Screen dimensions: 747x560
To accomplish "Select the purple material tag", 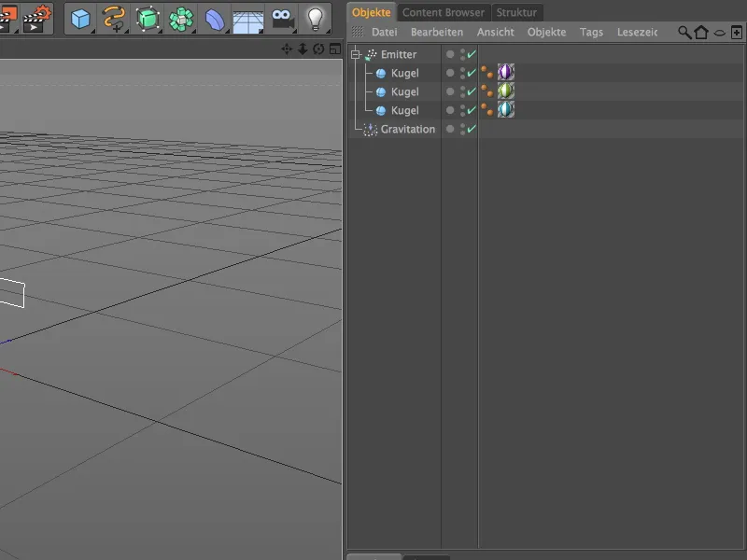I will click(506, 72).
